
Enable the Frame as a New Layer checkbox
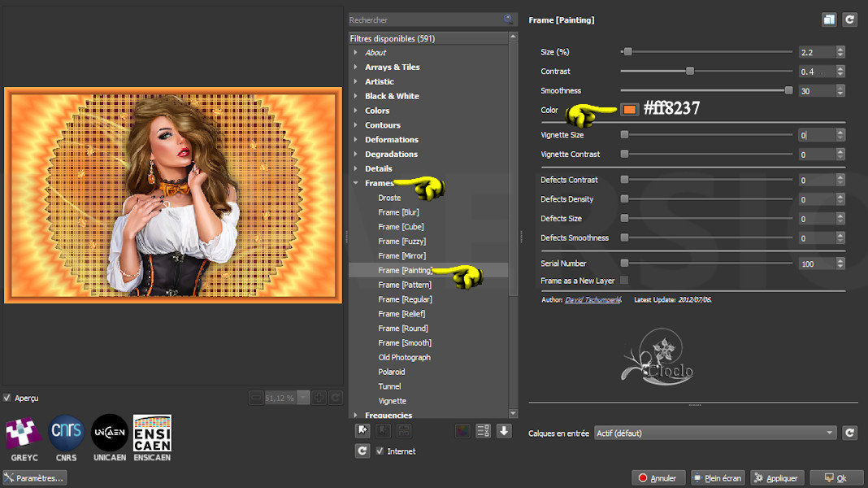point(624,281)
